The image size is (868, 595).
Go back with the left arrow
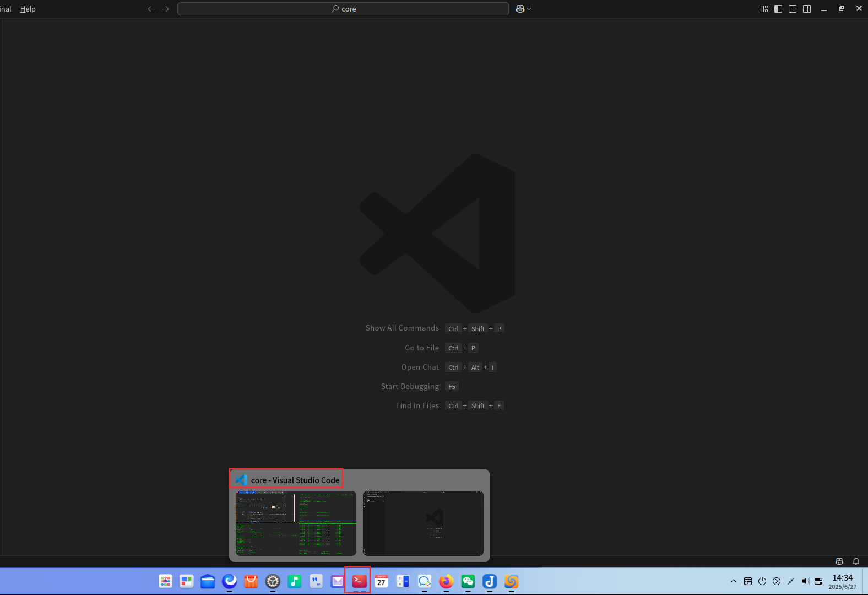pyautogui.click(x=151, y=9)
